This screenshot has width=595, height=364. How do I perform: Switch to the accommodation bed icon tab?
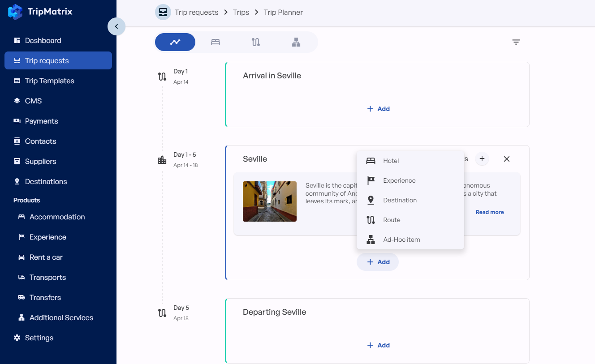point(216,42)
